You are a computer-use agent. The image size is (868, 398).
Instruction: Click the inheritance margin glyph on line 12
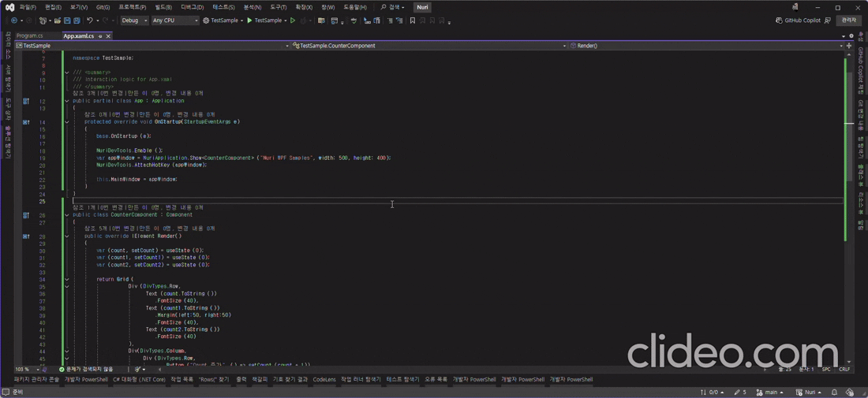26,101
